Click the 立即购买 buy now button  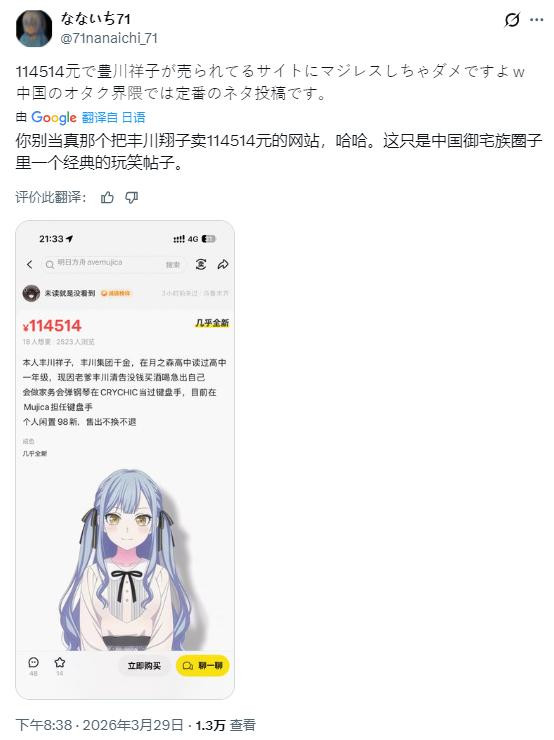(144, 665)
